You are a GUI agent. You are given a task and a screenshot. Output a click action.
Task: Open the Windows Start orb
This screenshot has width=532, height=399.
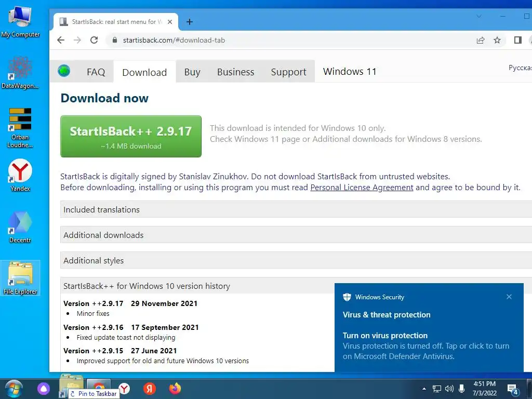(14, 389)
